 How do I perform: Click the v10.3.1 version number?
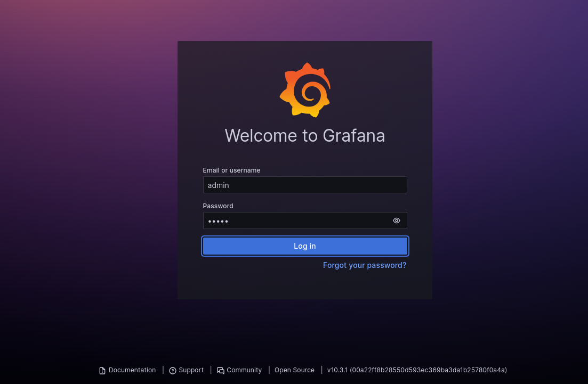click(x=337, y=370)
